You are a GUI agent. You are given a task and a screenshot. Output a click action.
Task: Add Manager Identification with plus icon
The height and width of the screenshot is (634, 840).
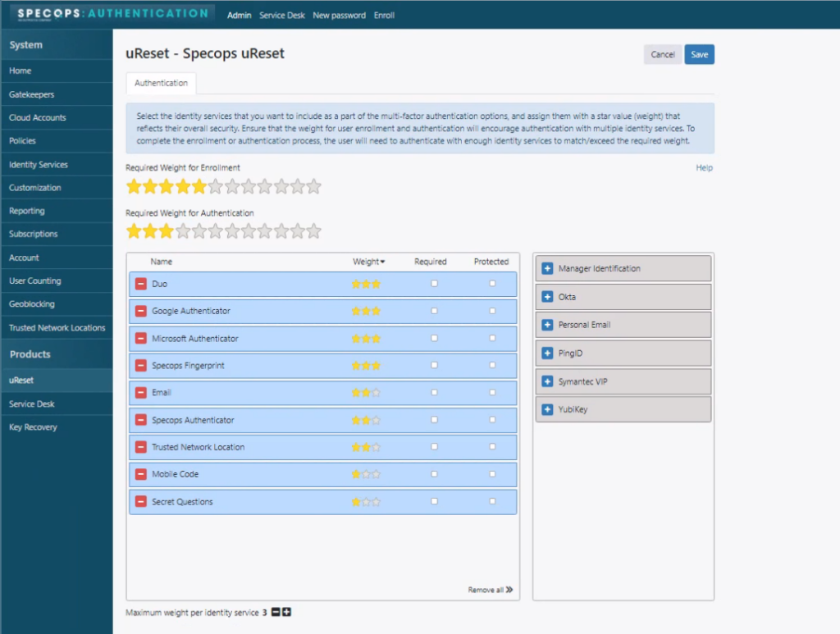point(547,268)
